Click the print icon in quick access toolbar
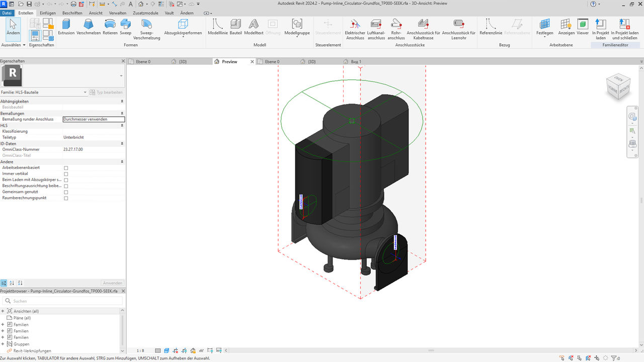This screenshot has height=362, width=644. click(x=73, y=4)
